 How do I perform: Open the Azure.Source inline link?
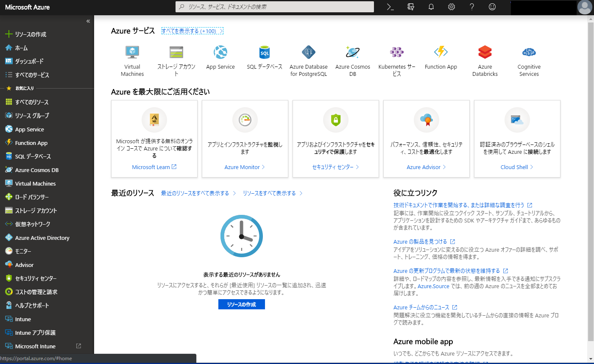coord(433,286)
